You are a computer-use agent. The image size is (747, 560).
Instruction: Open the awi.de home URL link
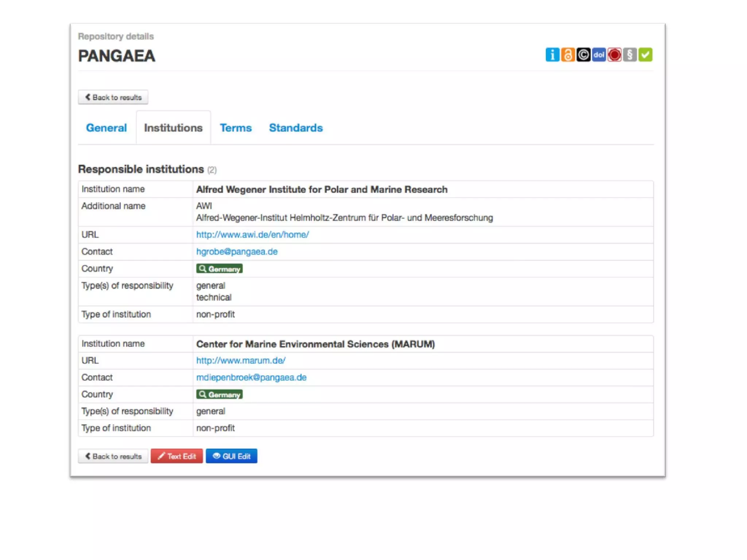pyautogui.click(x=252, y=235)
